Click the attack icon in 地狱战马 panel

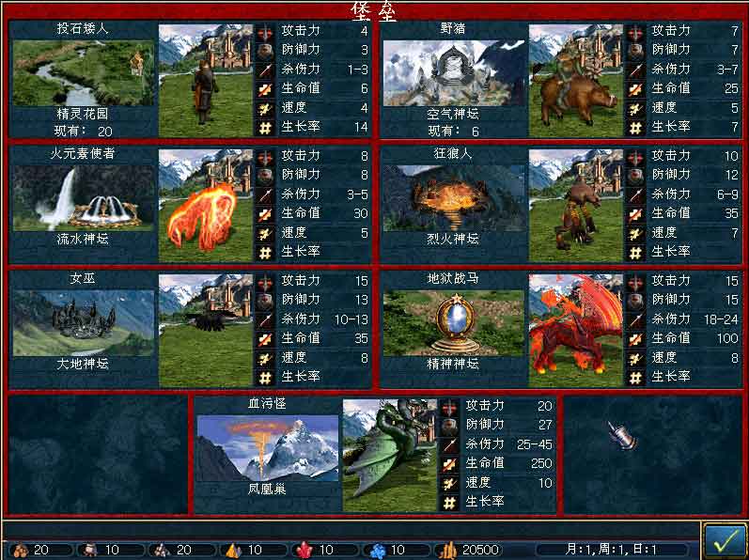[x=635, y=283]
